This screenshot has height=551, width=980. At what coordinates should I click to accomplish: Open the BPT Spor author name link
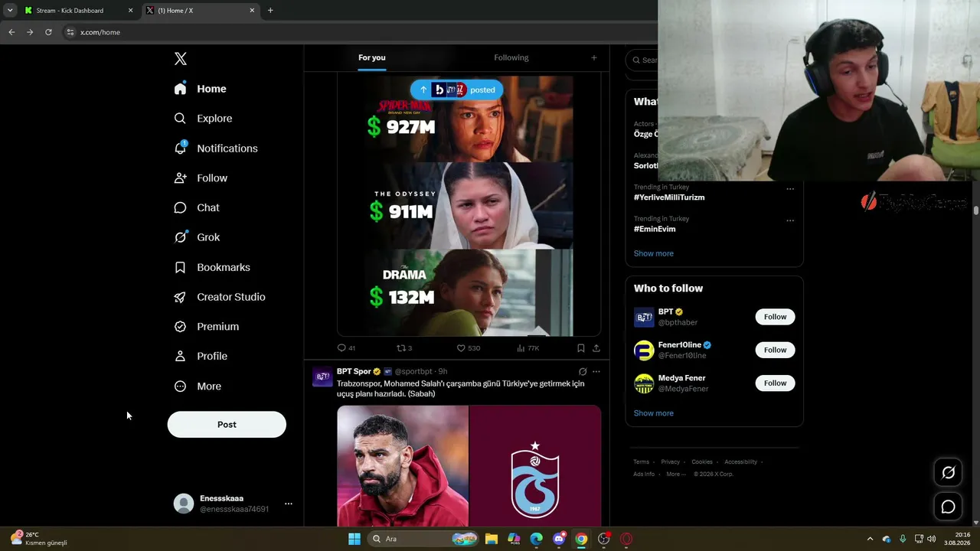pos(354,372)
